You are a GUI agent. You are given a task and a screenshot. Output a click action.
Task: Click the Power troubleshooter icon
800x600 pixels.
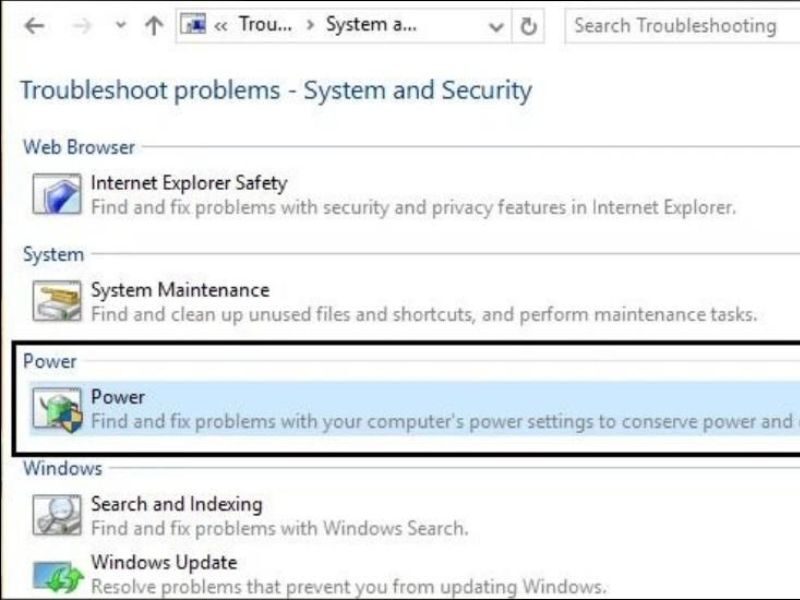[56, 409]
